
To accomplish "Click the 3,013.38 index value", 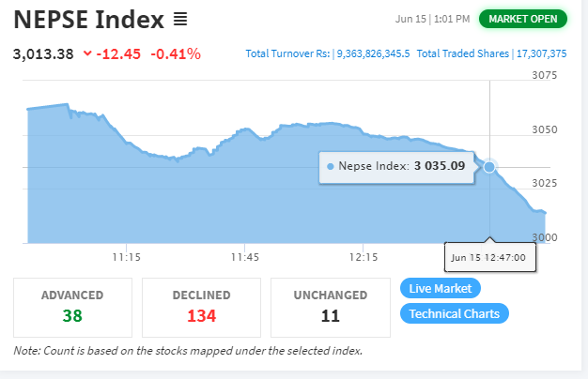I will click(43, 53).
